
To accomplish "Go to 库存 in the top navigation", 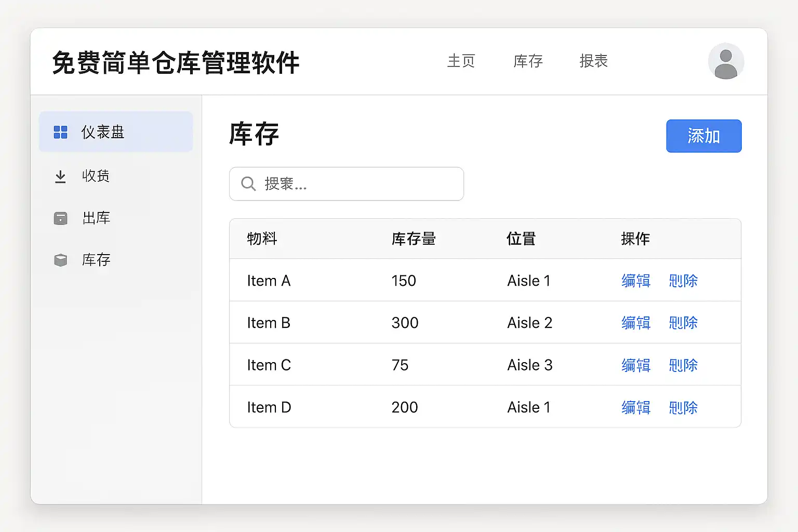I will pyautogui.click(x=528, y=61).
